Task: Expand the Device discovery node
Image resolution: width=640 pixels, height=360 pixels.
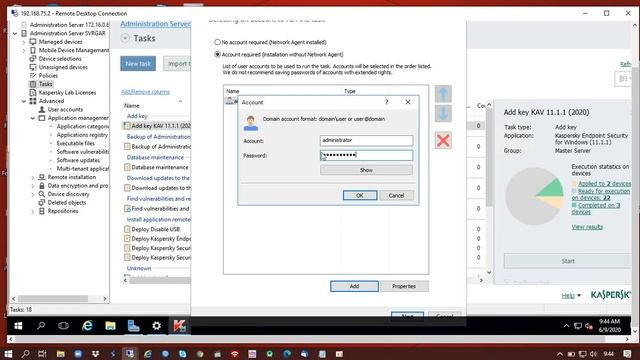Action: tap(33, 195)
